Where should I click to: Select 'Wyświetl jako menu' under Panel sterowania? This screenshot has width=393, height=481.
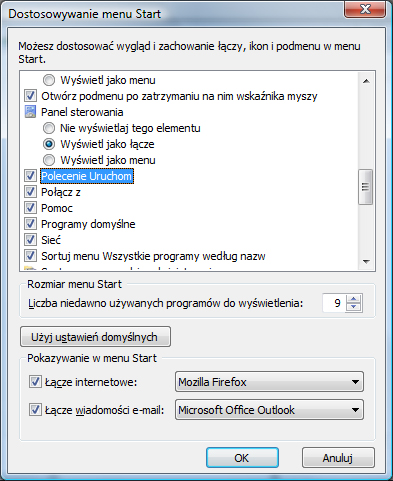pyautogui.click(x=49, y=160)
